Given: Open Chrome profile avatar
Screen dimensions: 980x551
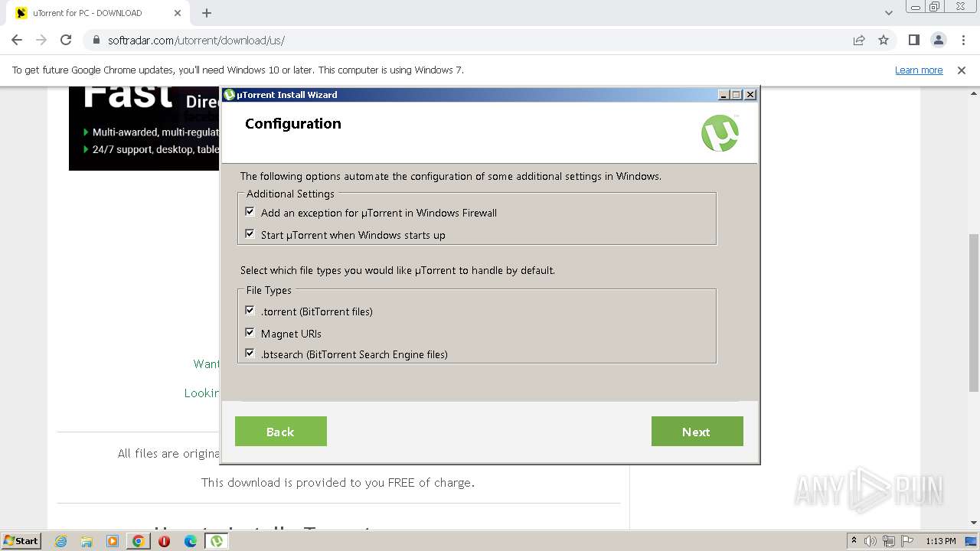Looking at the screenshot, I should click(x=938, y=40).
